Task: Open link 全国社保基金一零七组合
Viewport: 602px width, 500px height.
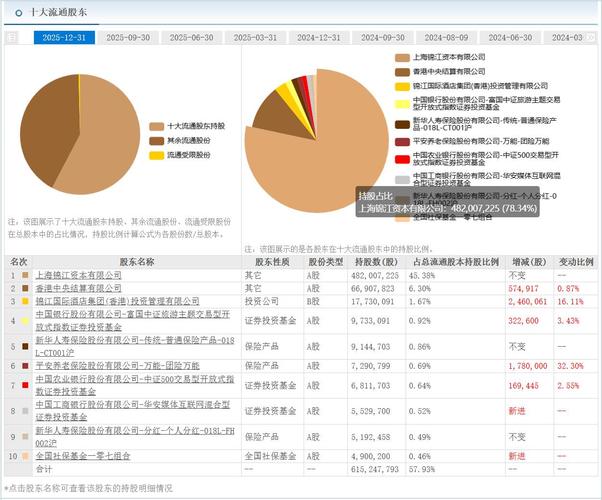Action: [83, 456]
